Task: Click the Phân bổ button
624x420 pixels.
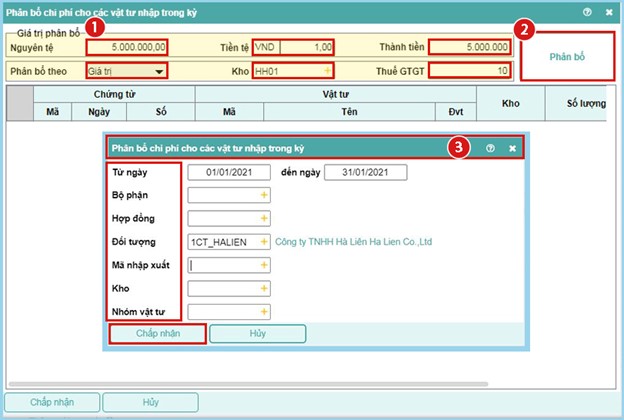Action: pyautogui.click(x=568, y=57)
